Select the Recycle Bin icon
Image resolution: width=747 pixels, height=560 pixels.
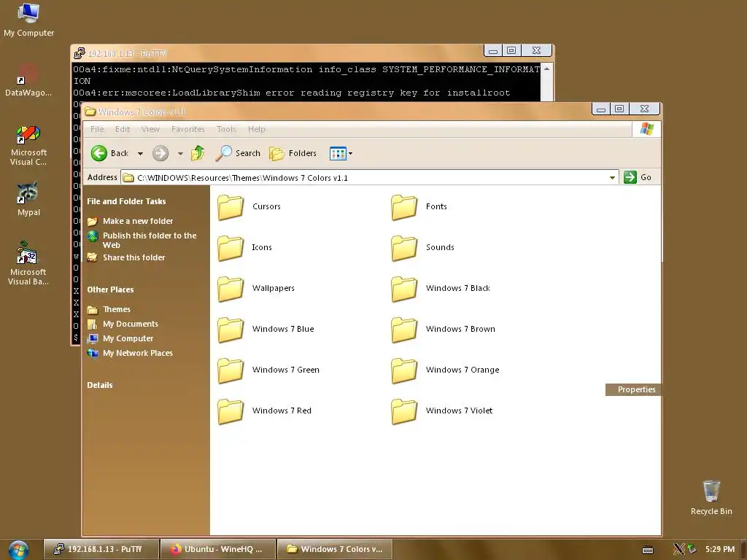(711, 497)
